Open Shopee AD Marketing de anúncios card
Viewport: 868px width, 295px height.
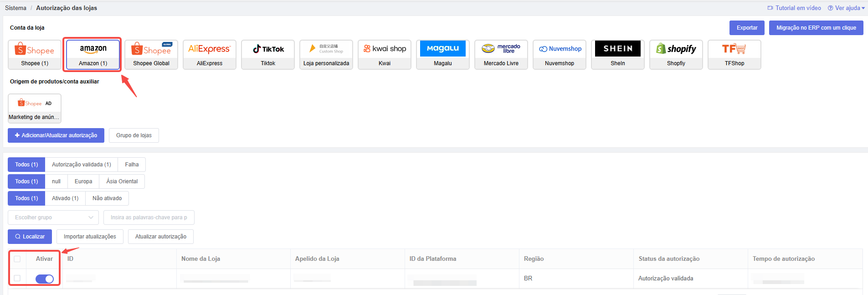[x=35, y=109]
